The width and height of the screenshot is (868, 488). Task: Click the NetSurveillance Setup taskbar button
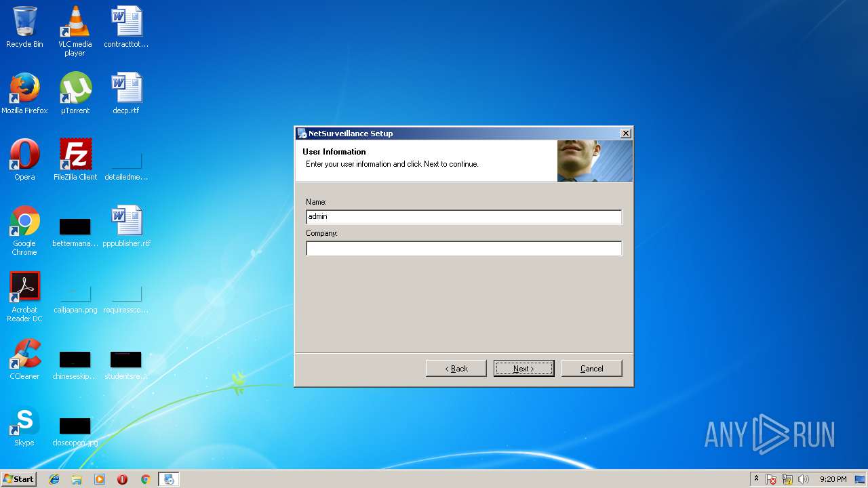click(169, 479)
